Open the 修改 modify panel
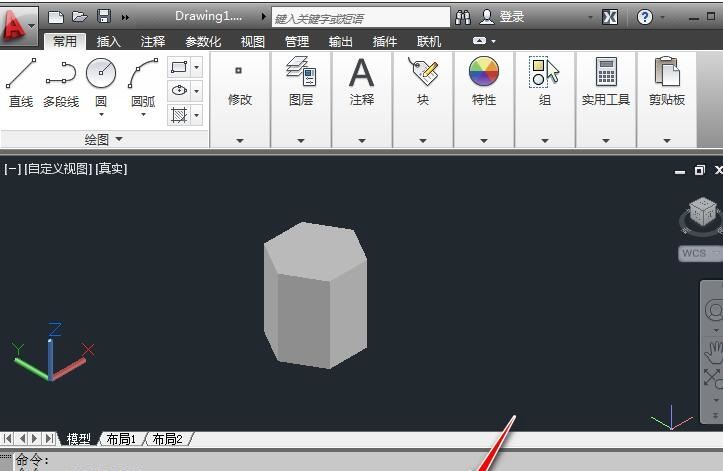The width and height of the screenshot is (723, 471). 240,99
